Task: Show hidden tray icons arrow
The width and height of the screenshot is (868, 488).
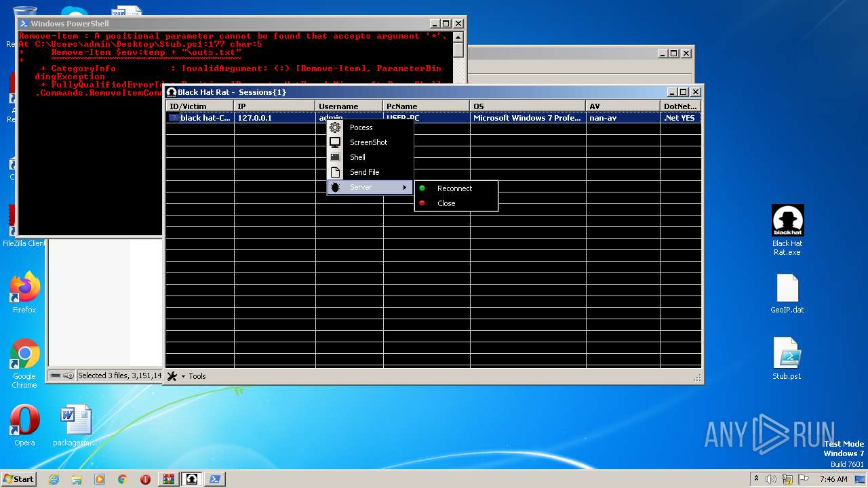Action: coord(756,479)
